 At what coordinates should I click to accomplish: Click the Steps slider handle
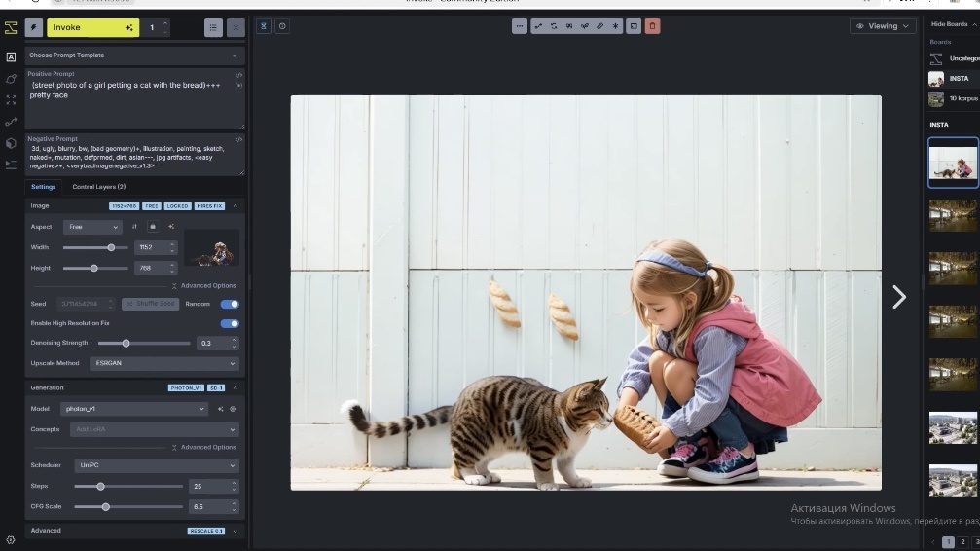[100, 487]
